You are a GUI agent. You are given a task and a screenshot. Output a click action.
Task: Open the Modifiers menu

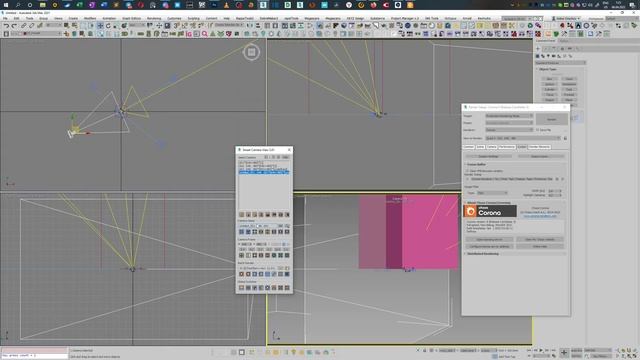[x=90, y=18]
